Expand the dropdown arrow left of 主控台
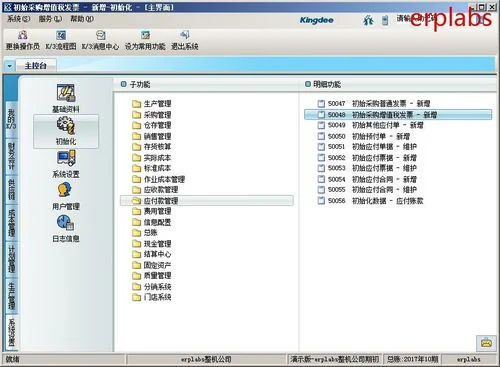This screenshot has width=500, height=367. pyautogui.click(x=10, y=66)
